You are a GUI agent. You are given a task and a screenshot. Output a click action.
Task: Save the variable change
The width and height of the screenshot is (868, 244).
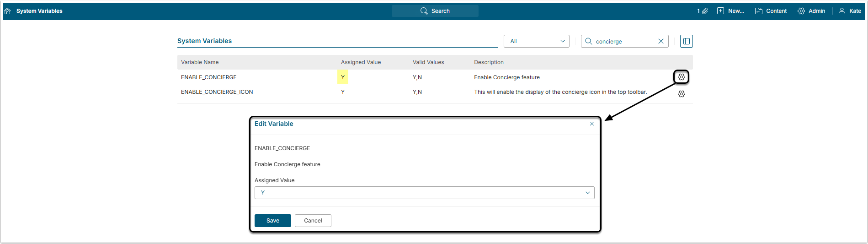[x=272, y=221]
